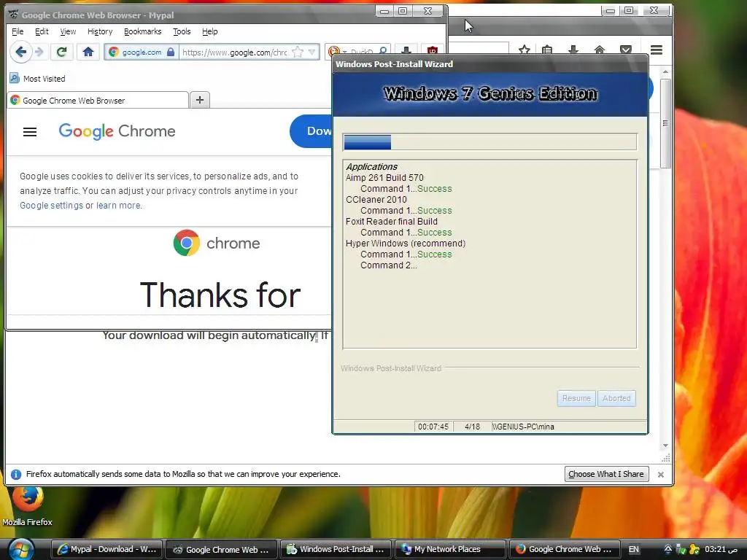
Task: Click the magnifier in Mypal search box
Action: coord(382,52)
